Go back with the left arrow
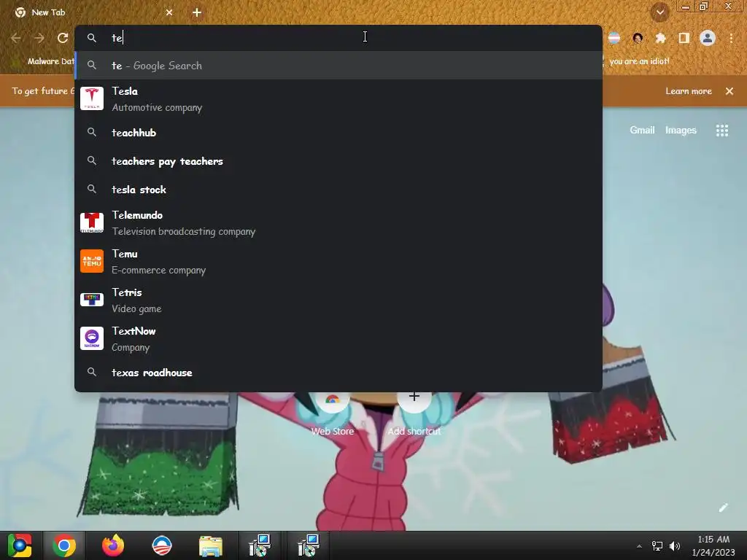 click(x=16, y=38)
